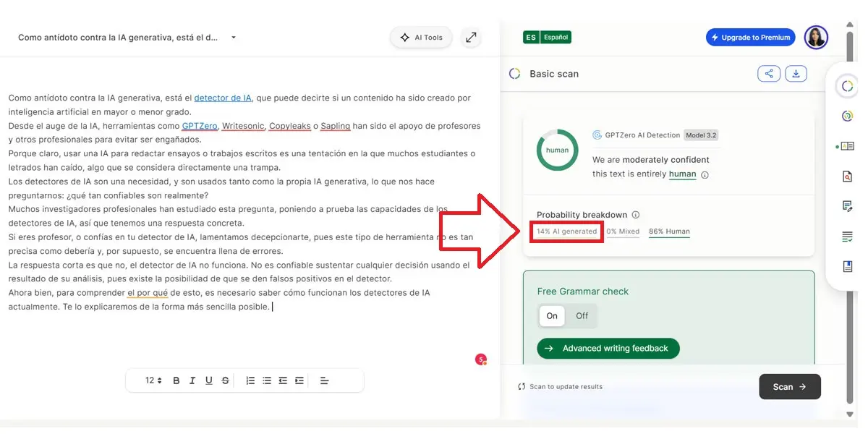This screenshot has height=434, width=868.
Task: Select the 86% Human breakdown tab
Action: pos(669,231)
